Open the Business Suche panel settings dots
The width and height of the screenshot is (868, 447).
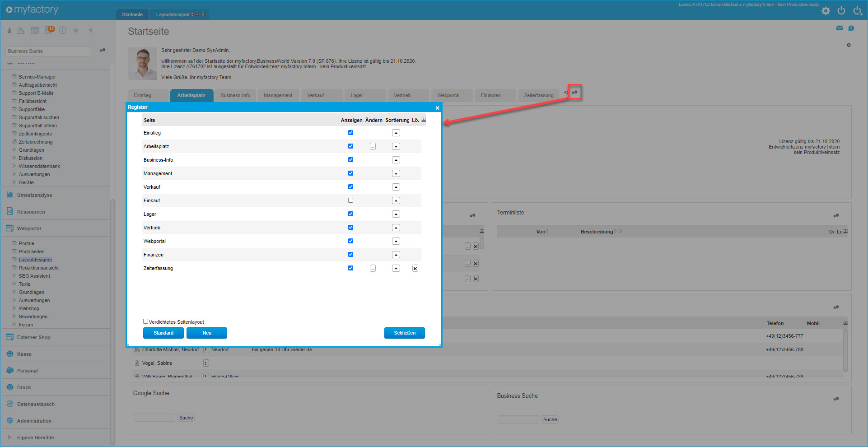[836, 399]
